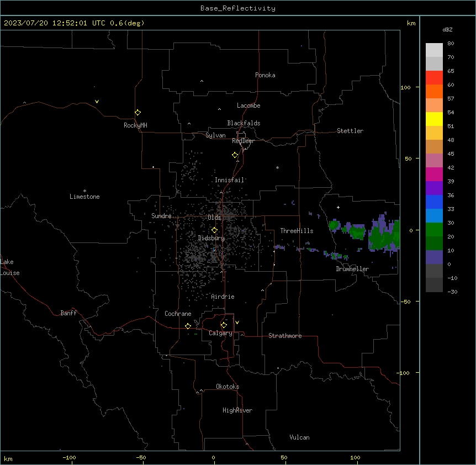This screenshot has height=465, width=476.
Task: Click the Okotoks town label
Action: 228,387
